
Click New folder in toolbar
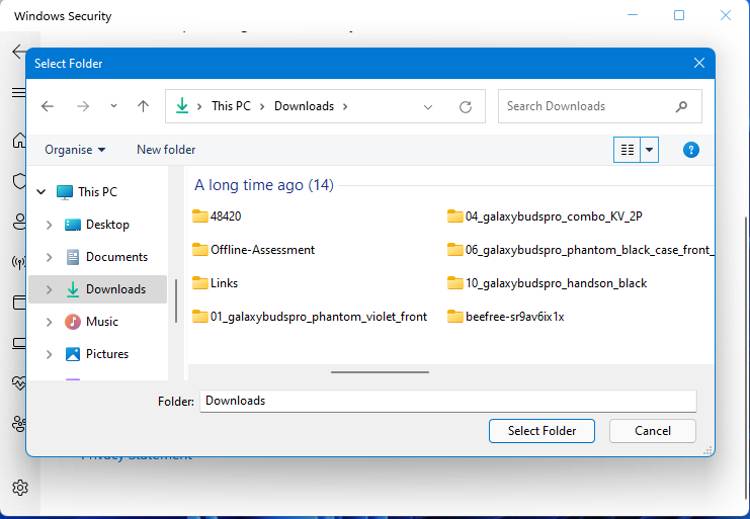tap(166, 150)
